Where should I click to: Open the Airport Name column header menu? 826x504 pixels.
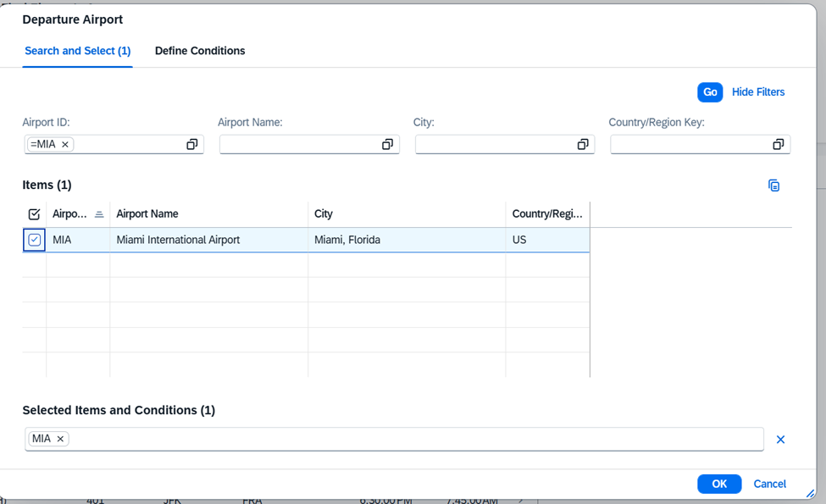[x=208, y=214]
